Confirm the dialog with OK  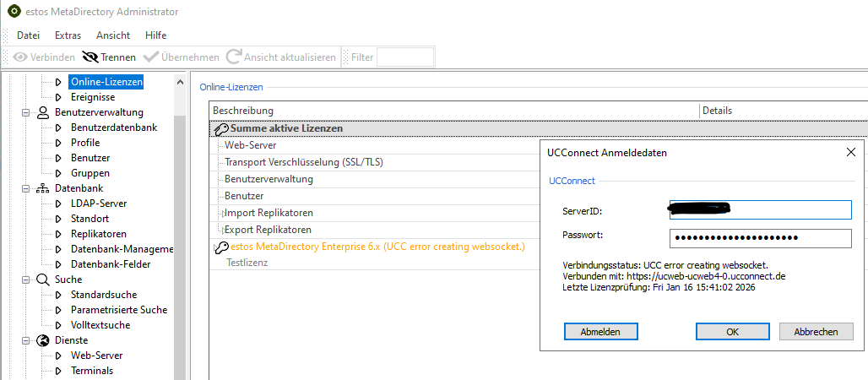[x=732, y=332]
